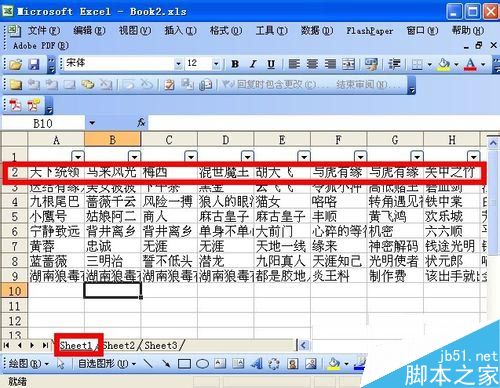Open the AutoFilter dropdown in column A
500x388 pixels.
78,156
